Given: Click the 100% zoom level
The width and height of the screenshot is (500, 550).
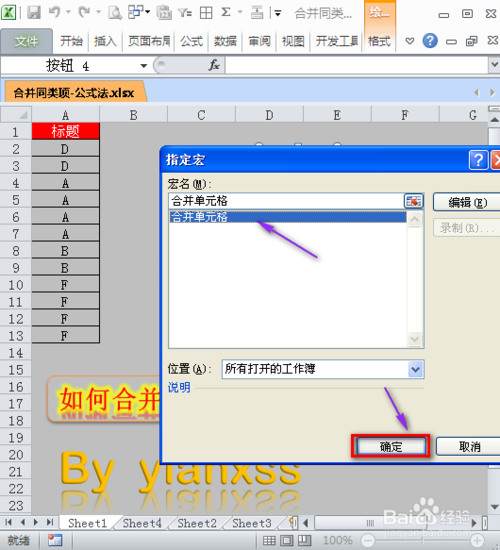Looking at the screenshot, I should [338, 540].
